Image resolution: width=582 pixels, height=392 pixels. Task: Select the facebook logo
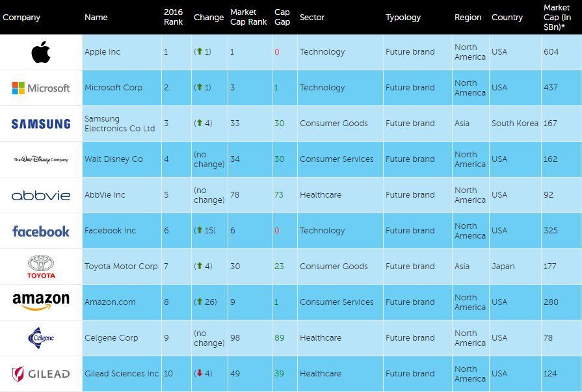[40, 230]
